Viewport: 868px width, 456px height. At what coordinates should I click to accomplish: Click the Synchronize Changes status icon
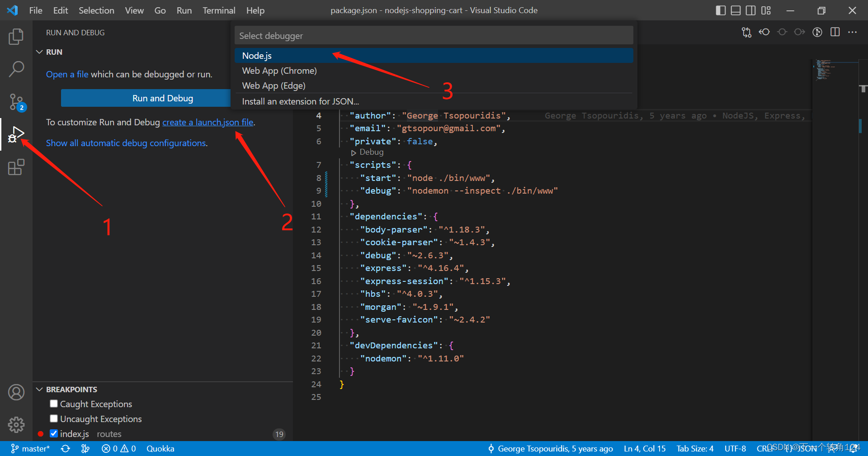(66, 449)
